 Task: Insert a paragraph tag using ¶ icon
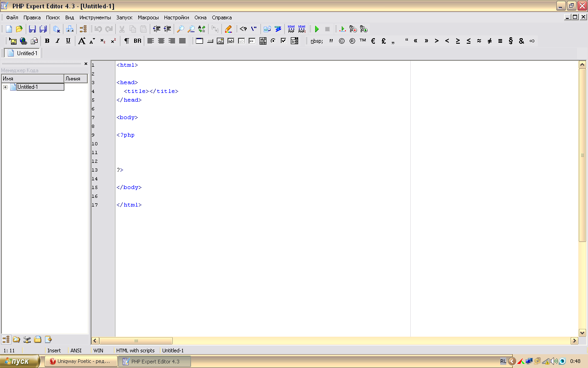point(126,41)
